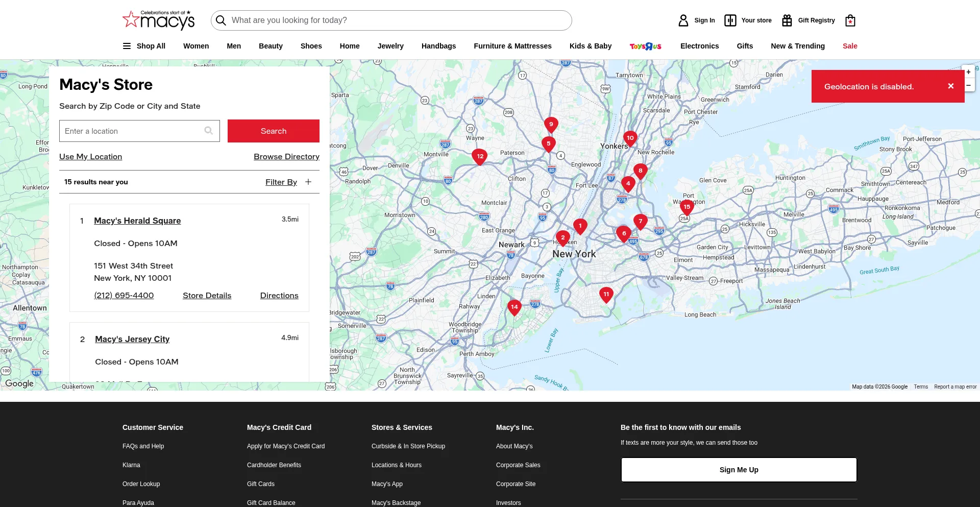The width and height of the screenshot is (980, 507).
Task: Open Klarna footer link
Action: (x=131, y=465)
